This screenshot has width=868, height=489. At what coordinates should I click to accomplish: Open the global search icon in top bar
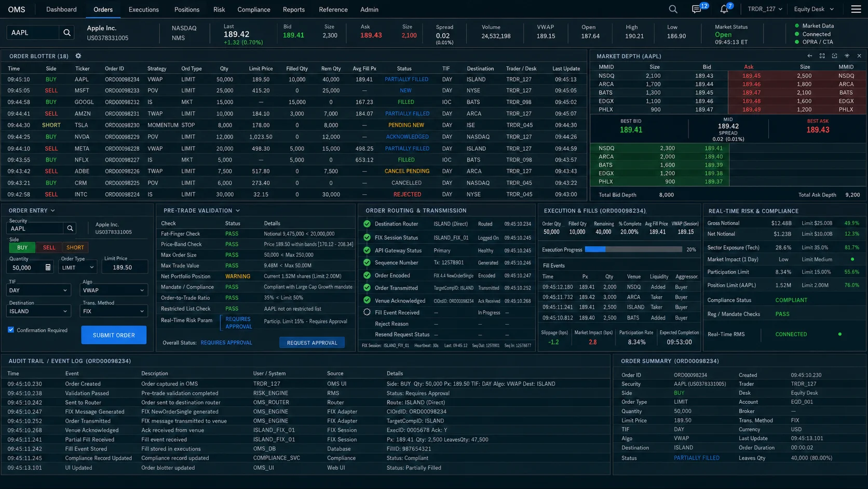[x=673, y=9]
